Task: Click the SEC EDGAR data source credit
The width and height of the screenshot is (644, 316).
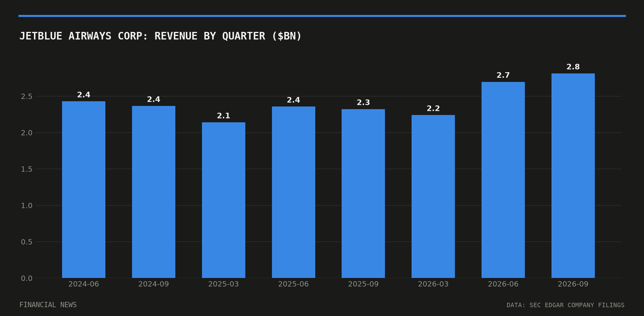Action: coord(566,305)
